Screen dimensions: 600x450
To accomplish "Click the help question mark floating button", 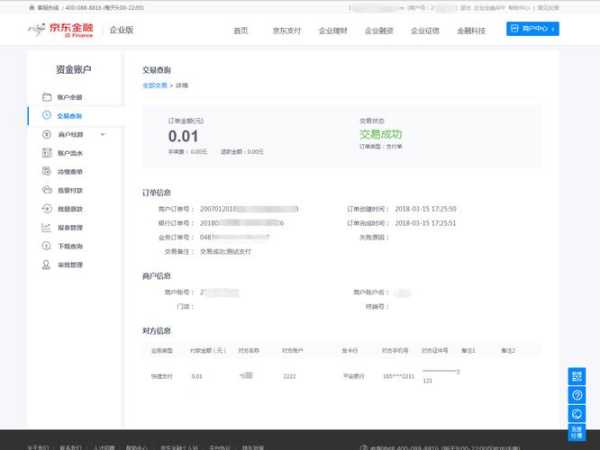I will pyautogui.click(x=577, y=395).
